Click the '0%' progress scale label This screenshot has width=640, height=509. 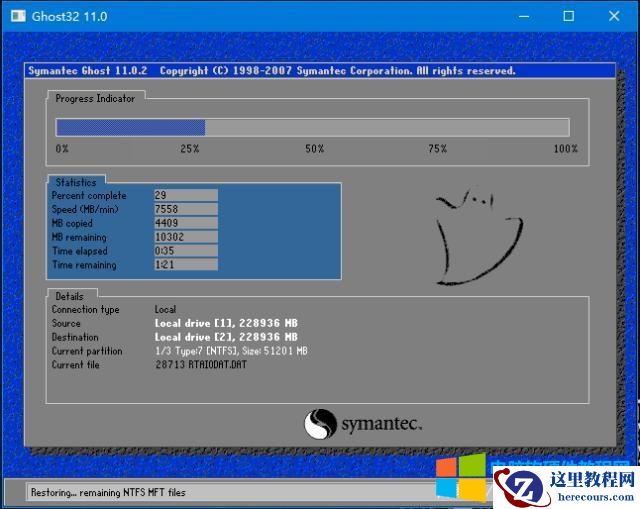click(x=62, y=149)
